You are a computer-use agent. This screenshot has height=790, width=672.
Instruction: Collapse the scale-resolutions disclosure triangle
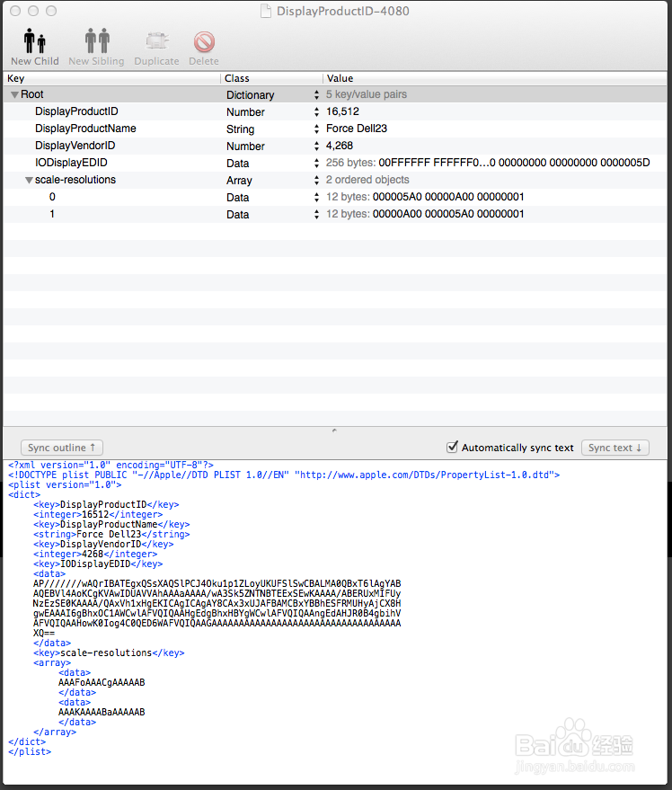(x=30, y=181)
